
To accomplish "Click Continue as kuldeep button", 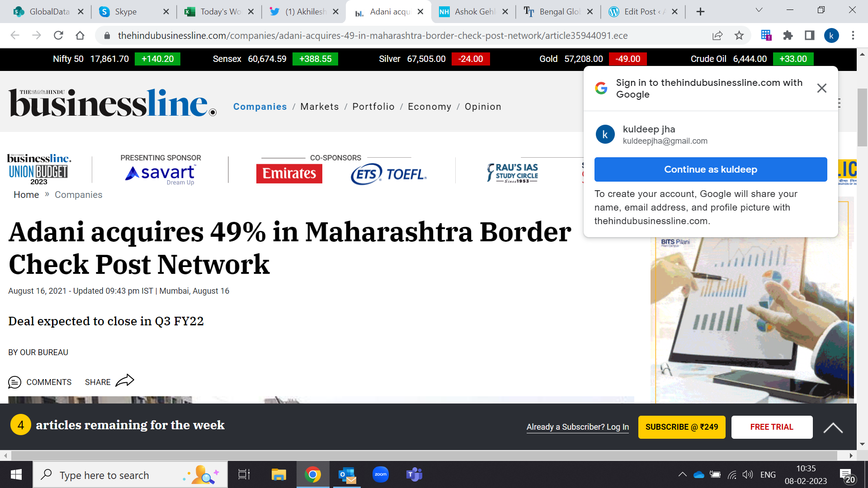I will (711, 169).
